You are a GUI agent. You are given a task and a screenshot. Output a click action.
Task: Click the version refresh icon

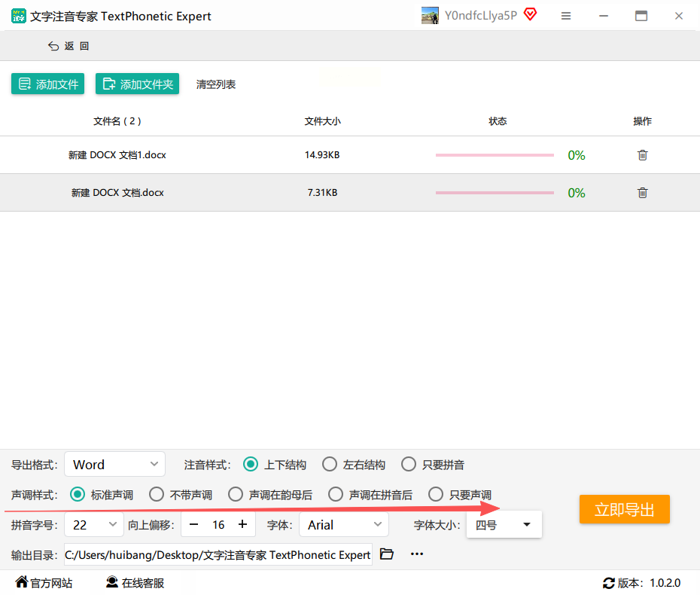tap(608, 583)
